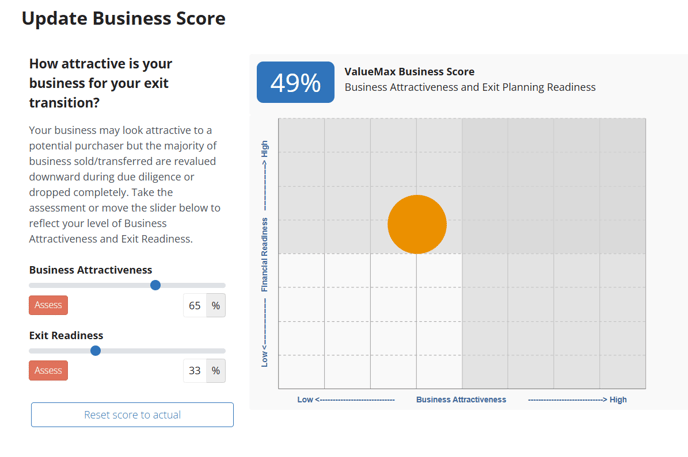688x457 pixels.
Task: Click the Business Attractiveness slider handle
Action: pyautogui.click(x=155, y=285)
